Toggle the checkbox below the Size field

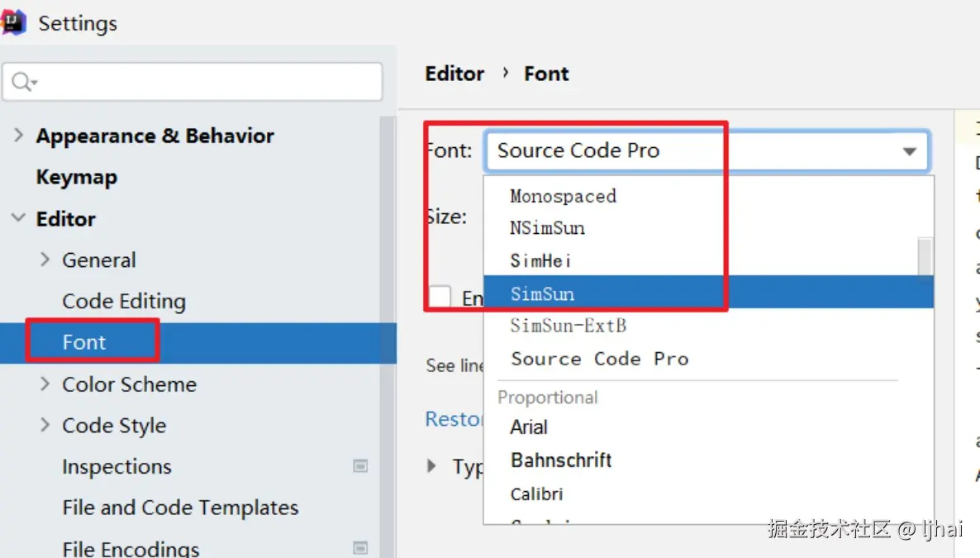coord(440,297)
